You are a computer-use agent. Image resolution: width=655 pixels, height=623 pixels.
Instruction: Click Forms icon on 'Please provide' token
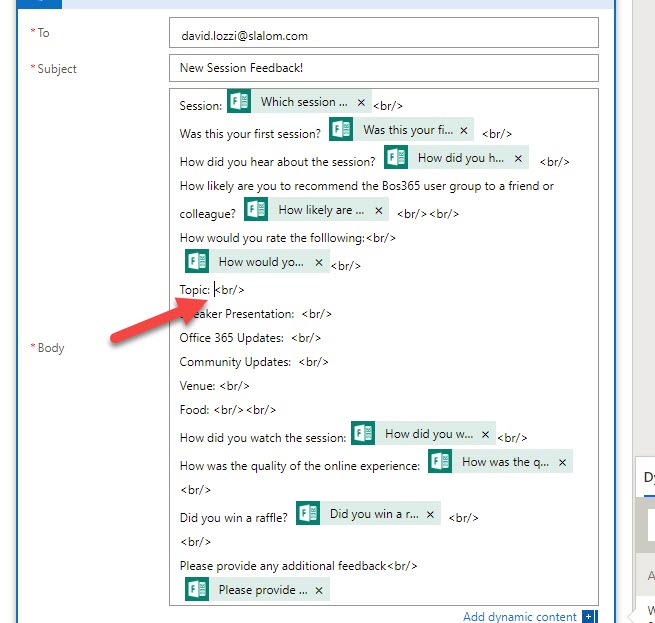coord(197,590)
